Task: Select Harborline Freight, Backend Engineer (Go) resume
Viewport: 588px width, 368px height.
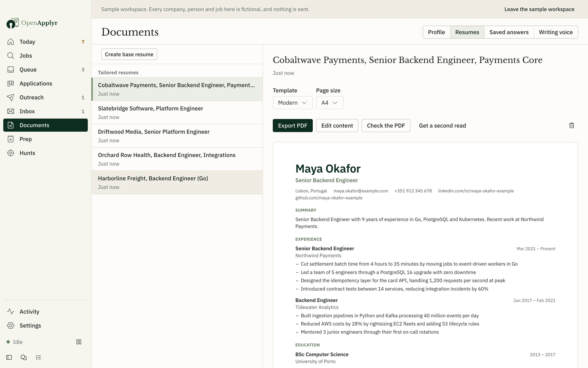Action: coord(177,183)
